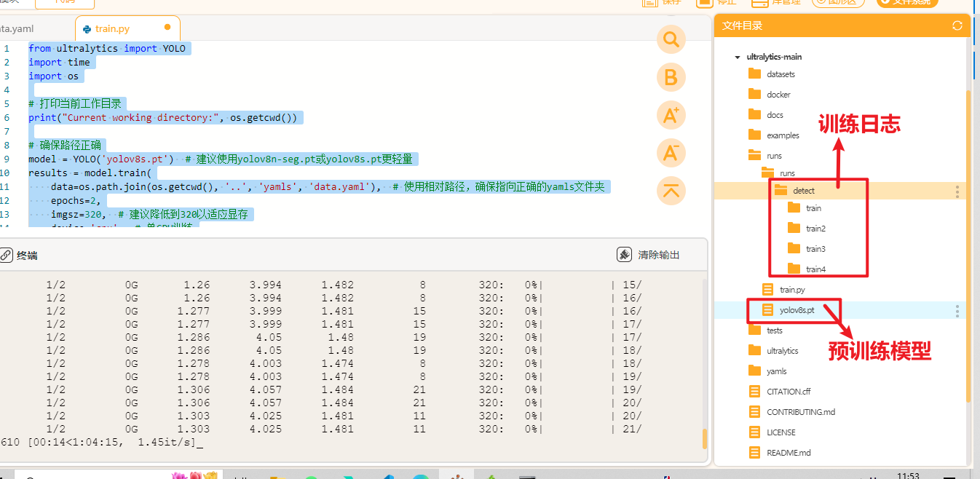Viewport: 980px width, 479px height.
Task: Click the 文件目录 panel header title
Action: click(x=743, y=25)
